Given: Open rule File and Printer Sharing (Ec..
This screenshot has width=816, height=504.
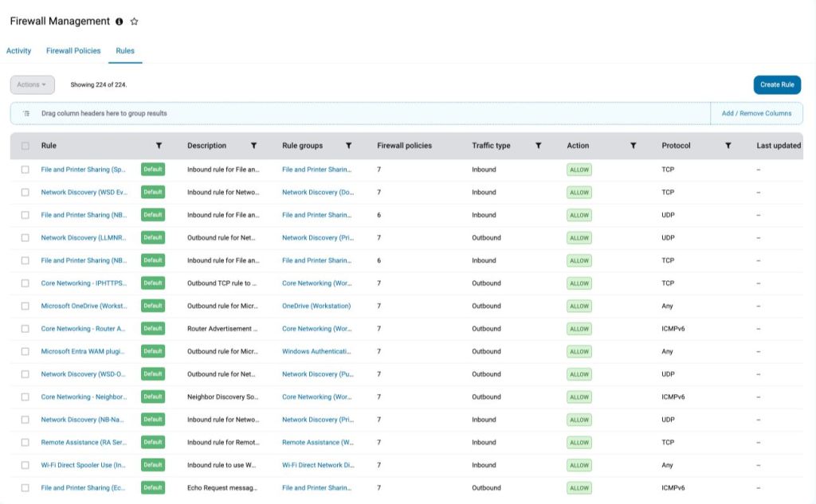Looking at the screenshot, I should tap(83, 488).
